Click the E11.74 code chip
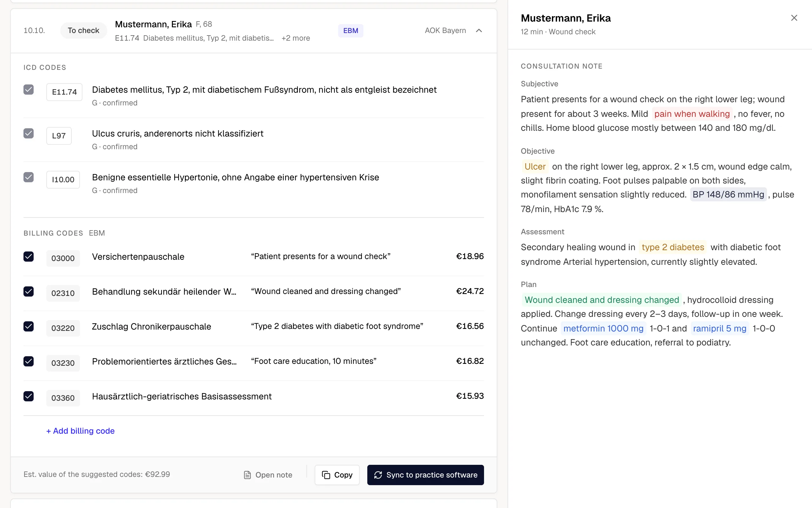This screenshot has height=508, width=812. 64,92
